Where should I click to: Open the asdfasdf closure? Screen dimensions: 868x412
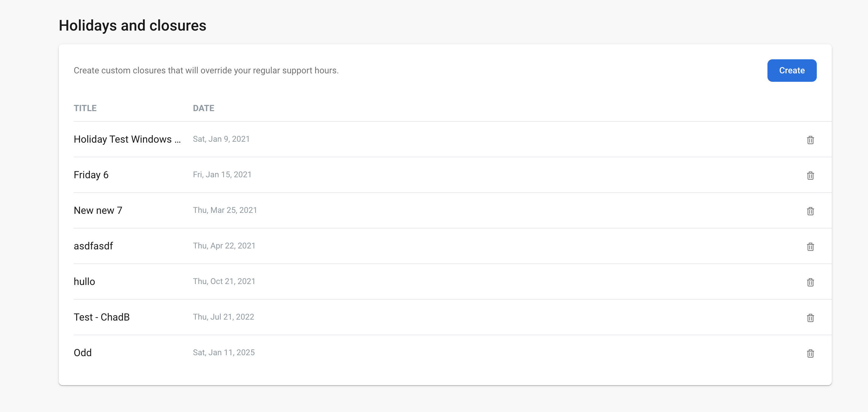pyautogui.click(x=93, y=246)
